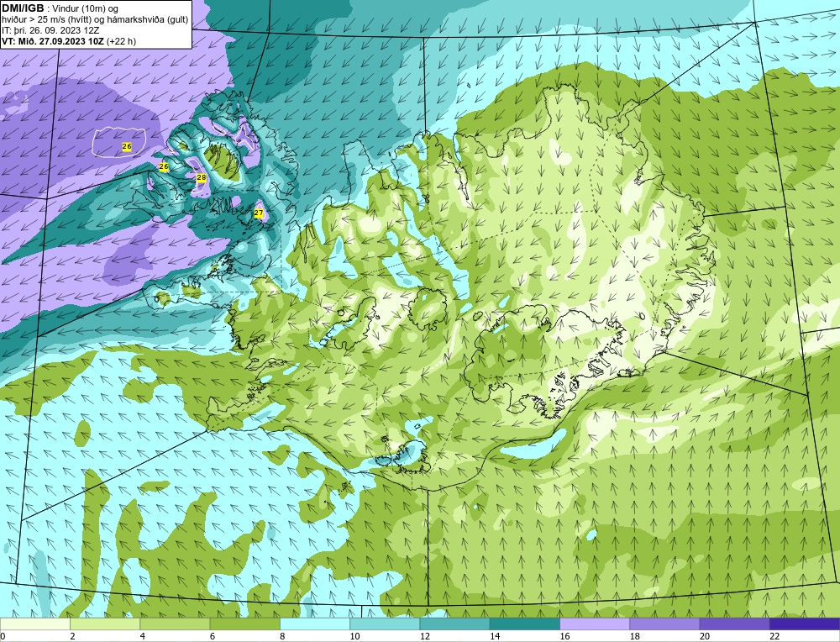Click the 12–14 m/s teal legend swatch
This screenshot has width=840, height=642.
[x=454, y=624]
